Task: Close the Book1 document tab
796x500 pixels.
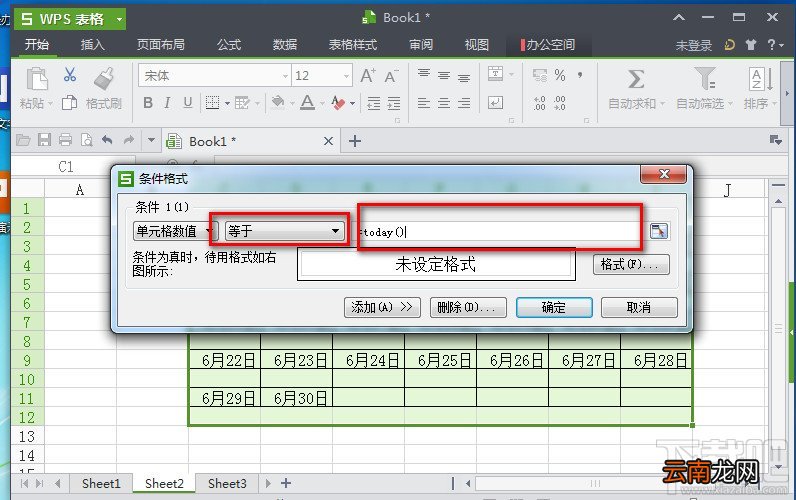Action: pyautogui.click(x=328, y=141)
